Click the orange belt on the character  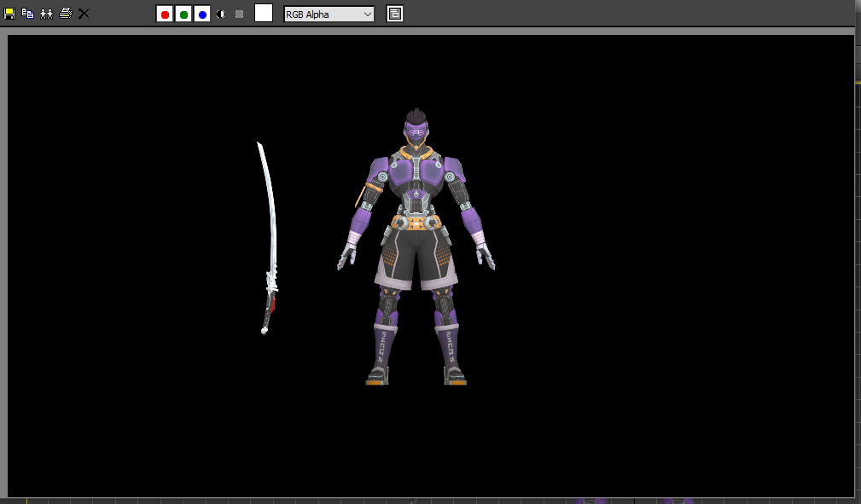pos(416,223)
